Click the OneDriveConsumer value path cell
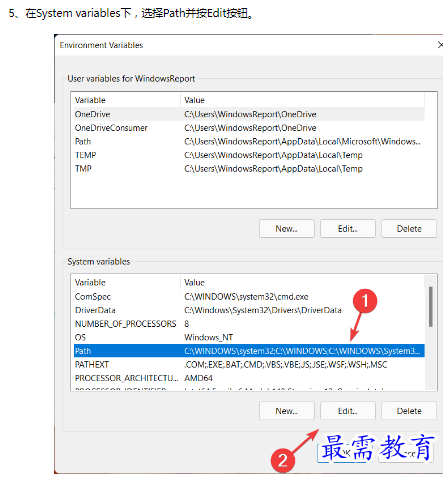Screen dimensions: 443x479 250,128
